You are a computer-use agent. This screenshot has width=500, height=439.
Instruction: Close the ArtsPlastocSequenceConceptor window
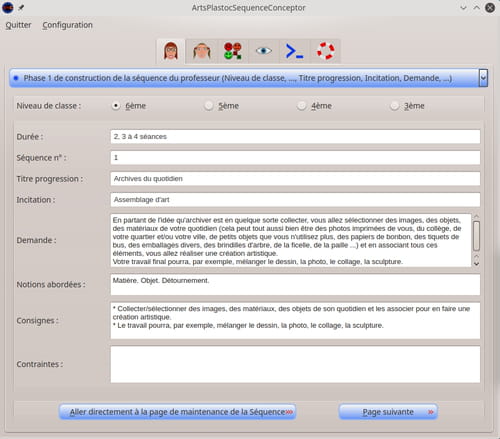[x=490, y=8]
